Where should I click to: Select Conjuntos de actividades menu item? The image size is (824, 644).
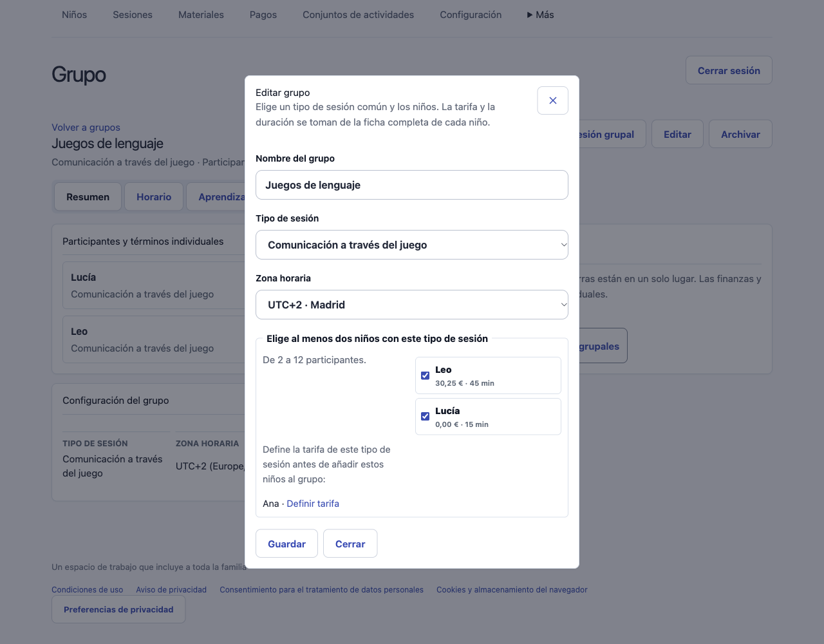pos(359,15)
